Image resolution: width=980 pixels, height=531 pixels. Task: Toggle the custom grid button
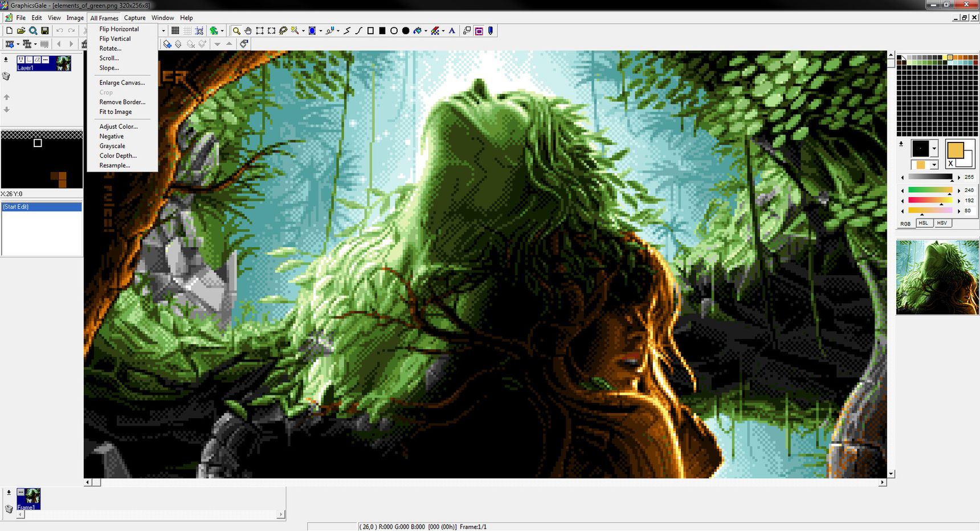187,31
